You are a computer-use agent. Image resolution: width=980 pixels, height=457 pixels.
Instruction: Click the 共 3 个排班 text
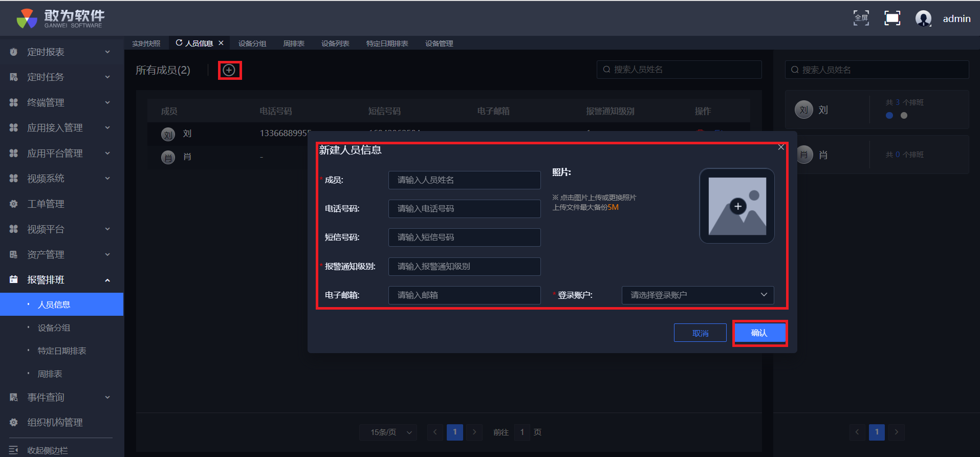[x=905, y=102]
